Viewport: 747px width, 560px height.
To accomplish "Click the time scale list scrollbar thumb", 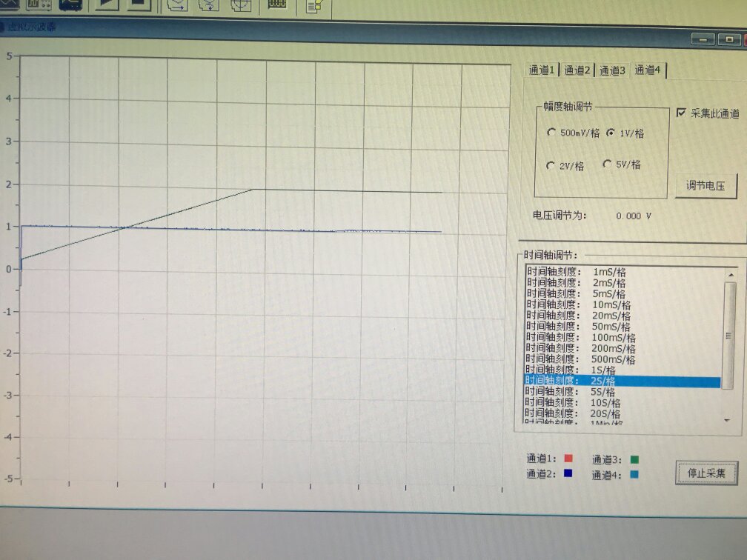I will pos(729,336).
